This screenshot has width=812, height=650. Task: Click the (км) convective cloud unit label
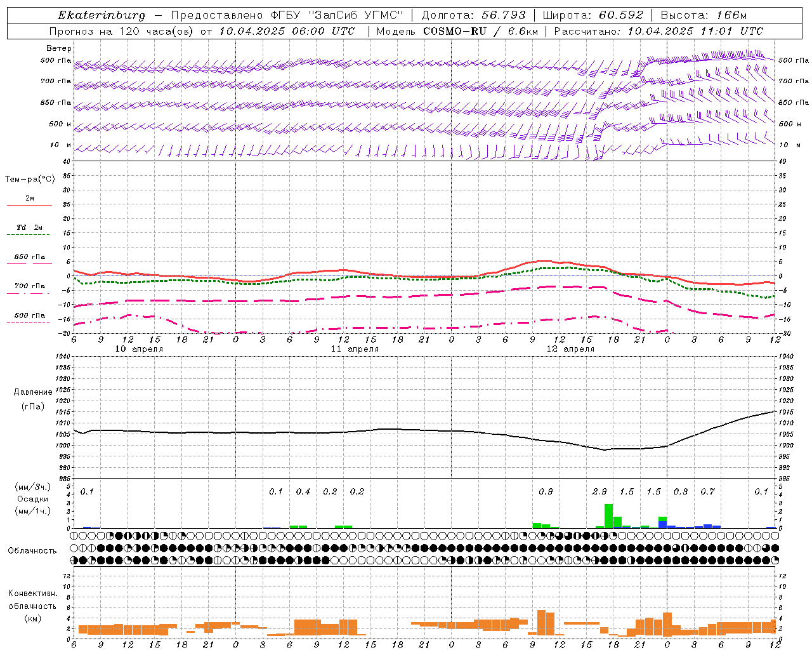pos(32,618)
